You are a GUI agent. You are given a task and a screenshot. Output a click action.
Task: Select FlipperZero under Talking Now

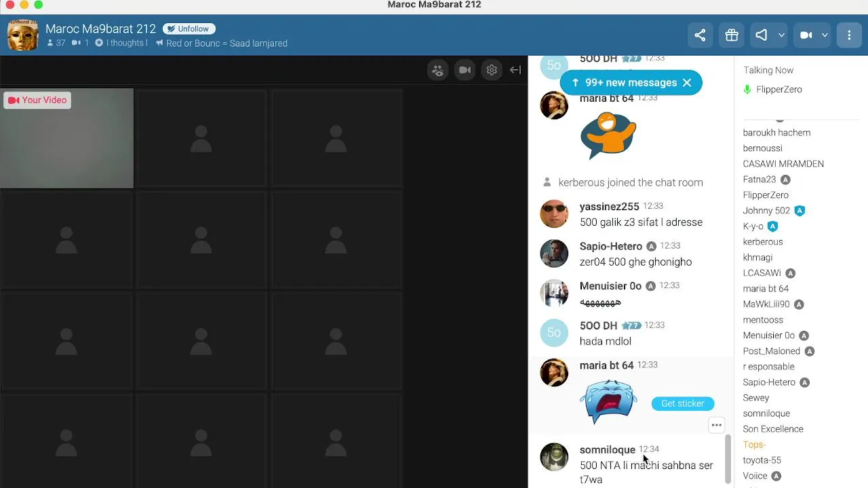click(779, 89)
